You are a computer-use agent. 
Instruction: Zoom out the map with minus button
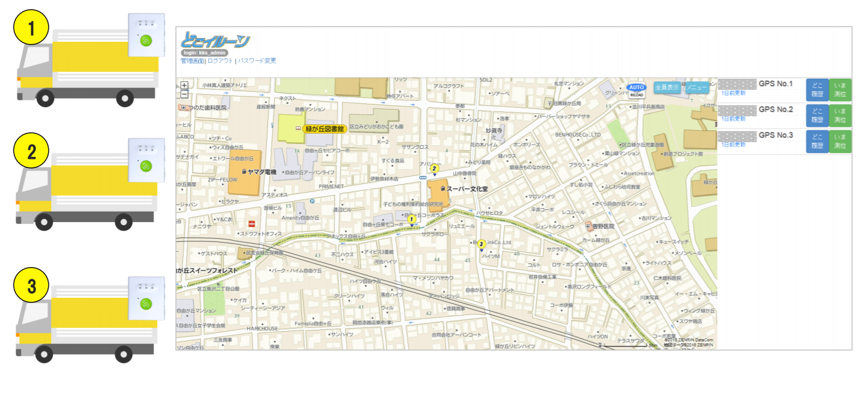[x=184, y=94]
